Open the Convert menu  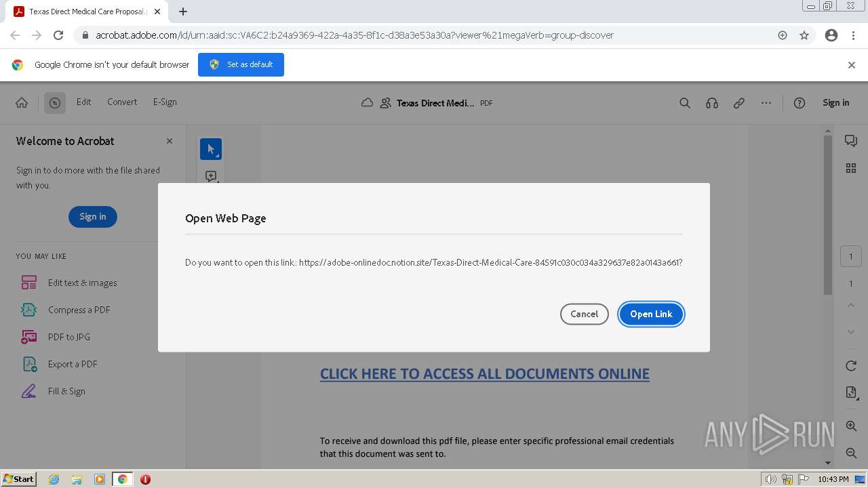point(122,102)
